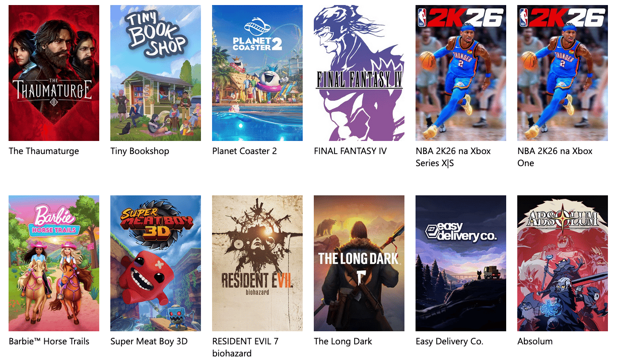The width and height of the screenshot is (617, 364).
Task: Choose The Long Dark cover image
Action: 359,263
